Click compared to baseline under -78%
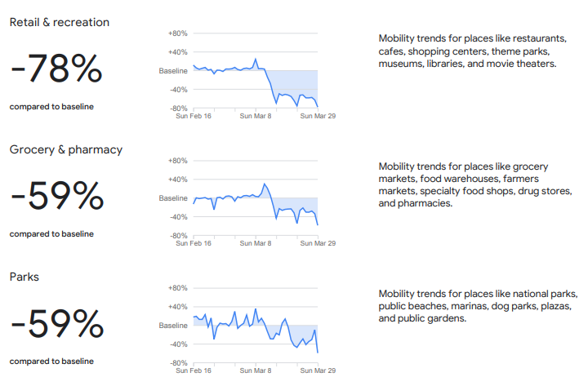 [51, 106]
